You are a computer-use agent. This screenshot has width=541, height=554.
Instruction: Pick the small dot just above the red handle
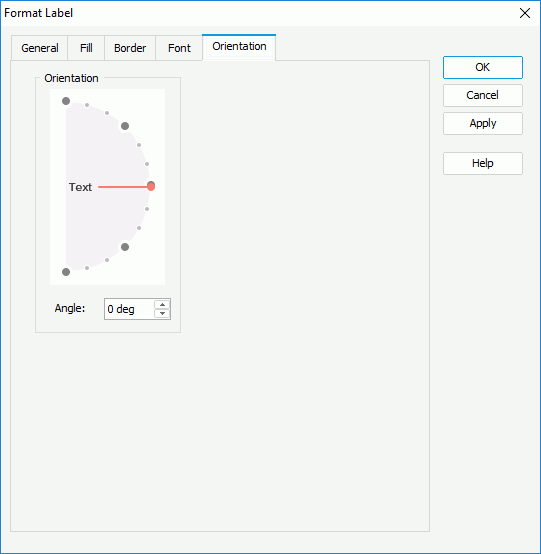point(147,164)
